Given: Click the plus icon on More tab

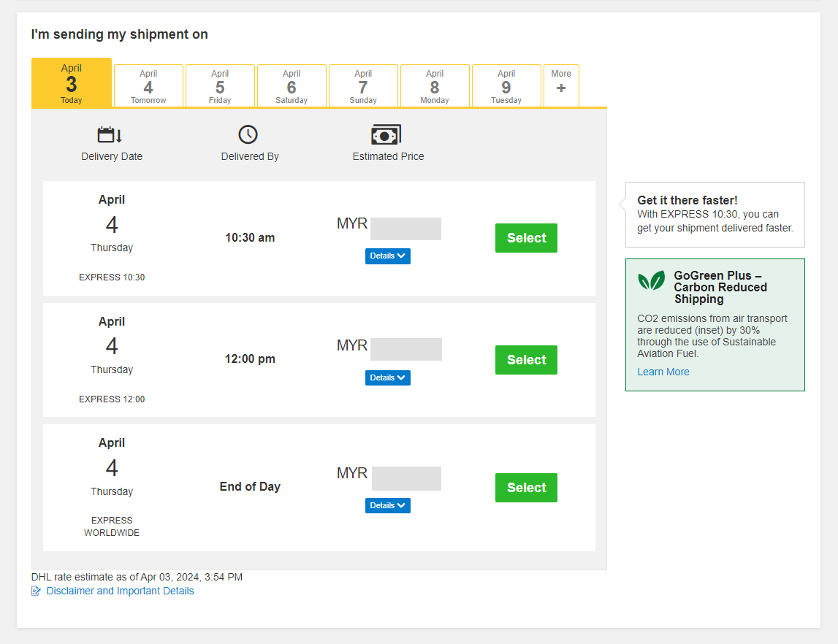Looking at the screenshot, I should pyautogui.click(x=561, y=88).
